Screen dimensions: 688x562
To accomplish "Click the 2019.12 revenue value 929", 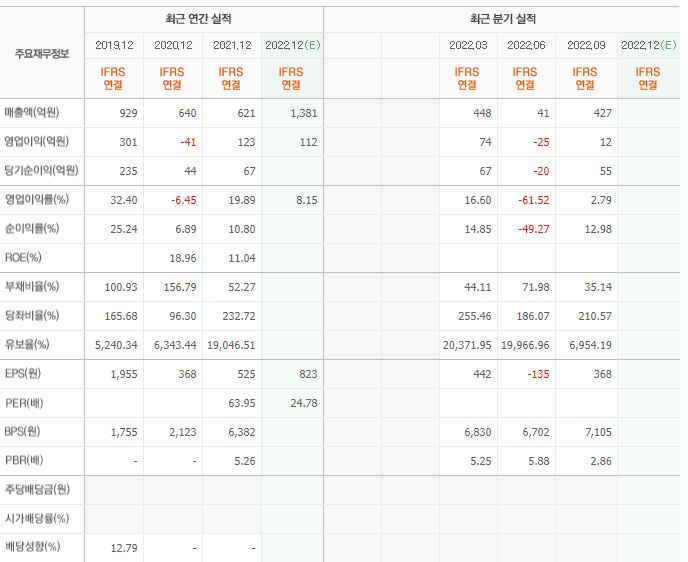I will tap(128, 113).
